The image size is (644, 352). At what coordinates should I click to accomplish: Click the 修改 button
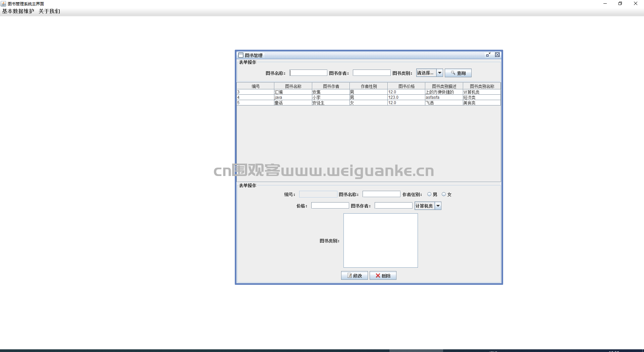coord(355,275)
